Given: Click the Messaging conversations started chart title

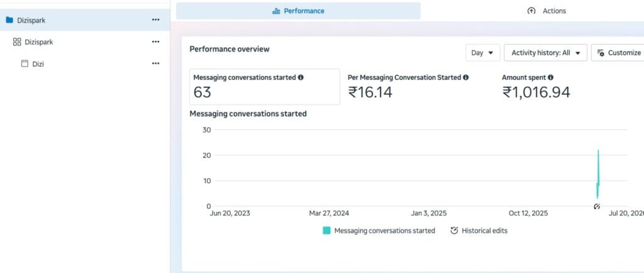Looking at the screenshot, I should coord(248,114).
